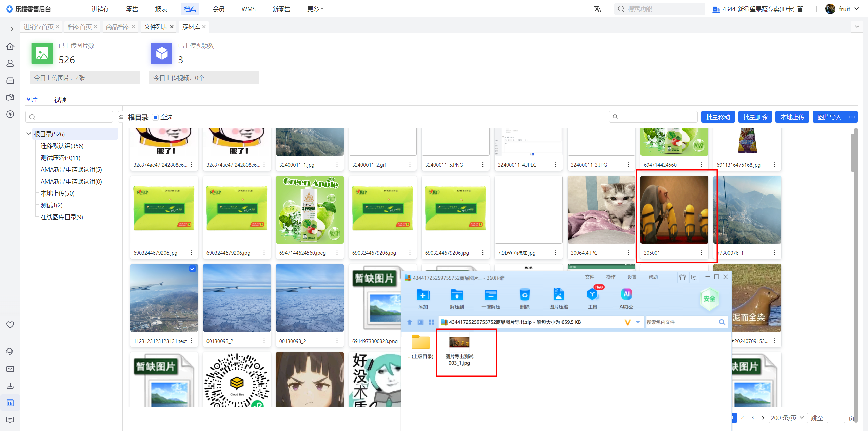Open the home icon in left sidebar

coord(10,46)
